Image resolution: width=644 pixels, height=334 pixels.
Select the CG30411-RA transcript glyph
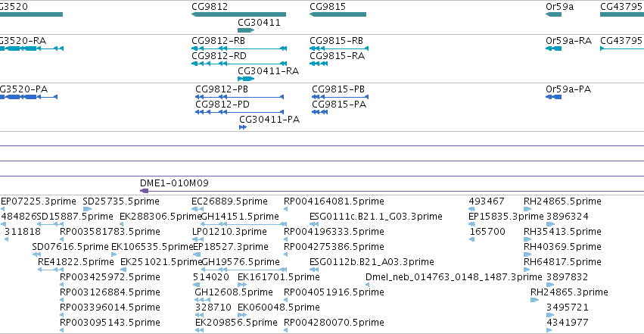pos(246,79)
